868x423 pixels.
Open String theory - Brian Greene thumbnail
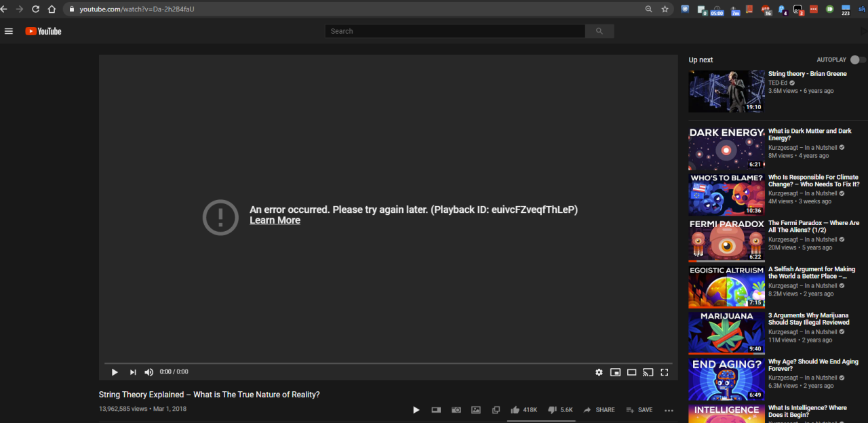click(727, 92)
